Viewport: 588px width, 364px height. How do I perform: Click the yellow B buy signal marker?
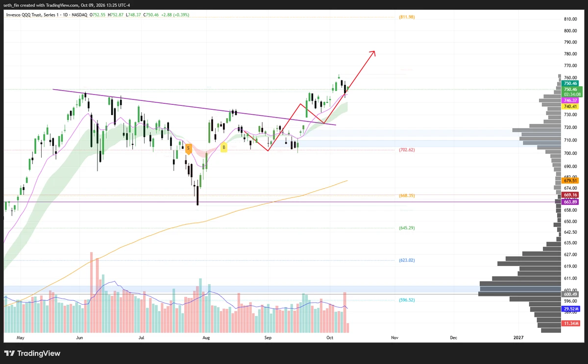(x=224, y=147)
